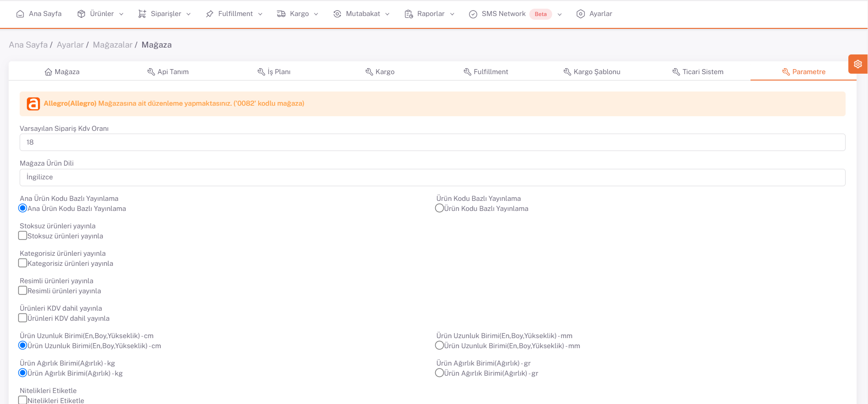This screenshot has height=404, width=868.
Task: Click the SMS Network Beta badge
Action: [541, 14]
